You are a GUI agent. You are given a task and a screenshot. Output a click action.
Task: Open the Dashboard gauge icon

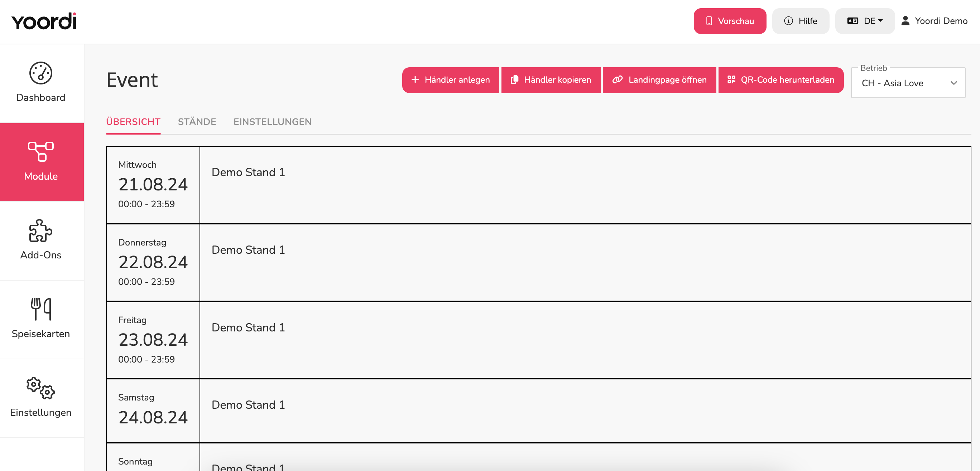tap(41, 73)
